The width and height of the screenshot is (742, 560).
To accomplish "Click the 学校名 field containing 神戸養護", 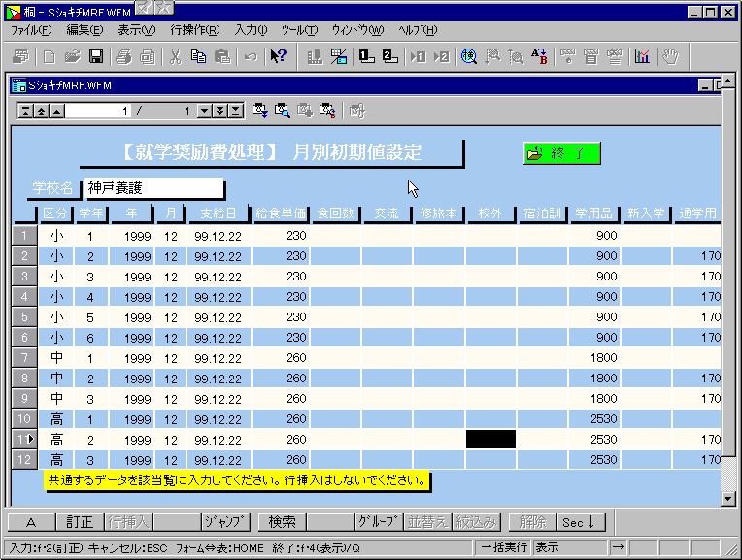I will coord(153,187).
